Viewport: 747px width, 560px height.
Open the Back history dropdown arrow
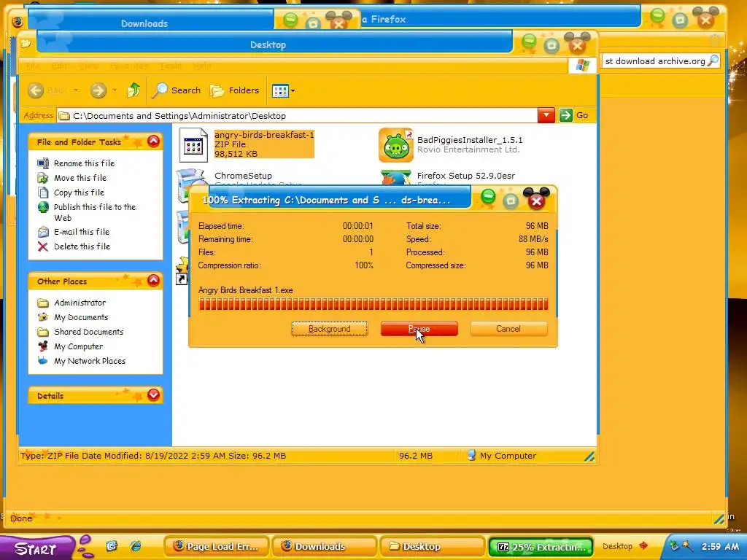point(76,90)
